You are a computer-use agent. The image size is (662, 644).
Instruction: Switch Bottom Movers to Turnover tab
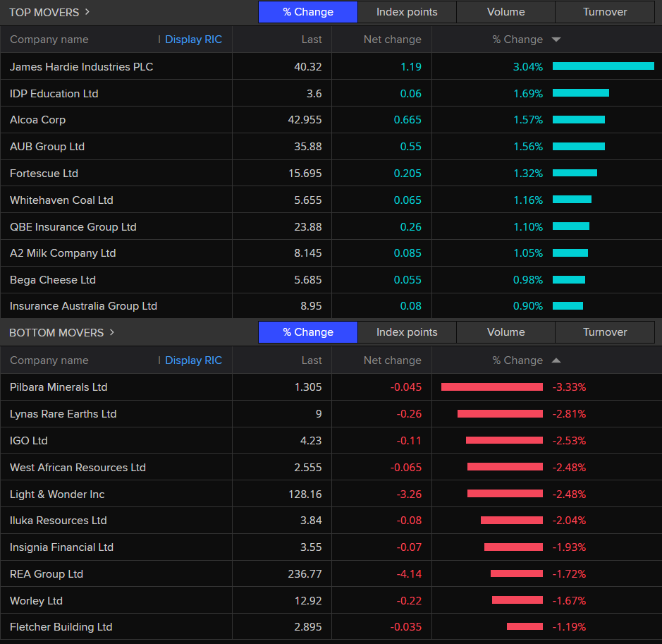coord(605,332)
